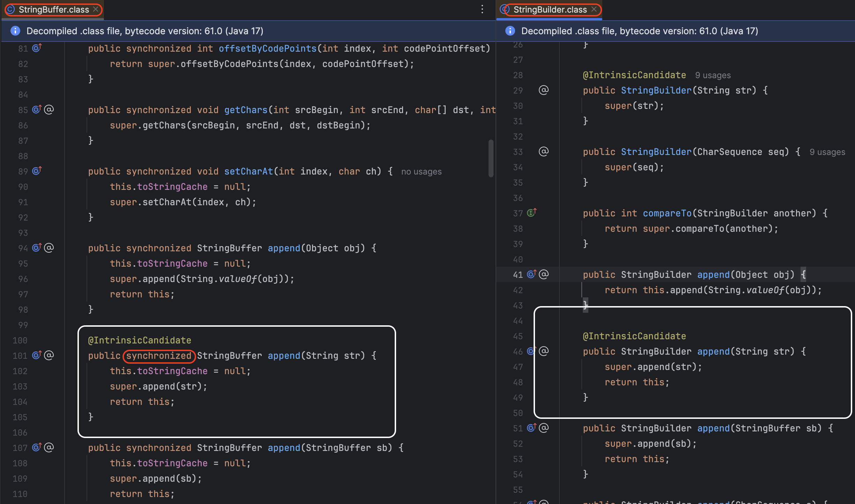Click the info icon in StringBuffer decompiled banner
This screenshot has height=504, width=855.
(15, 31)
